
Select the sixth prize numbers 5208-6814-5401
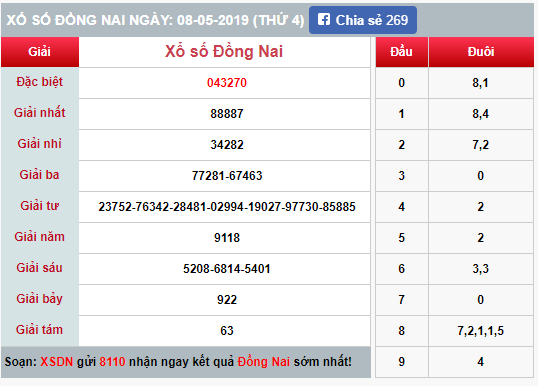point(227,269)
